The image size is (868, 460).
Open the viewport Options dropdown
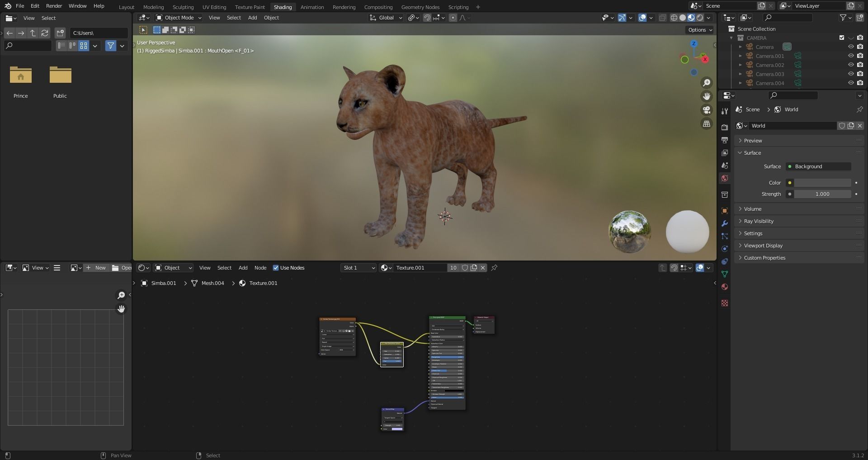point(700,30)
